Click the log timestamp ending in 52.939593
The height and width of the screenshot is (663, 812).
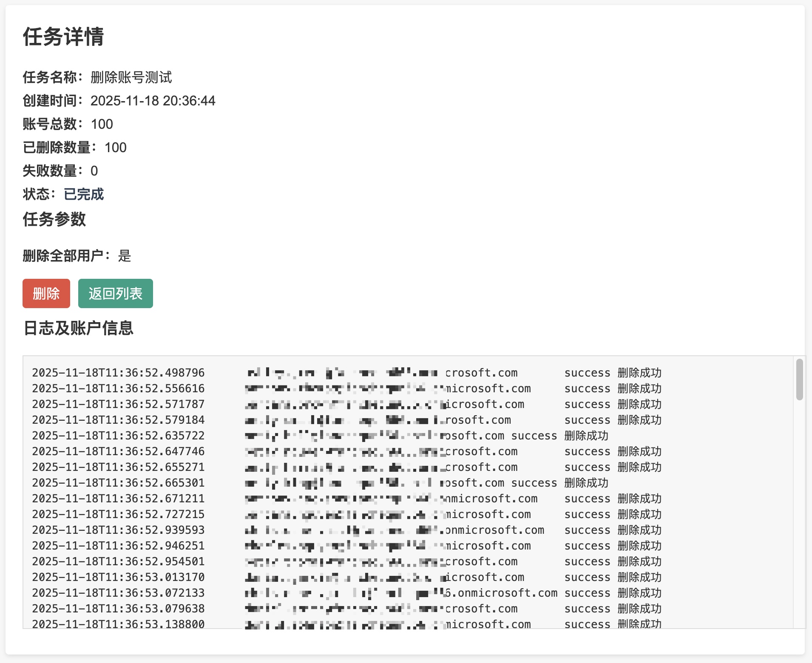118,530
